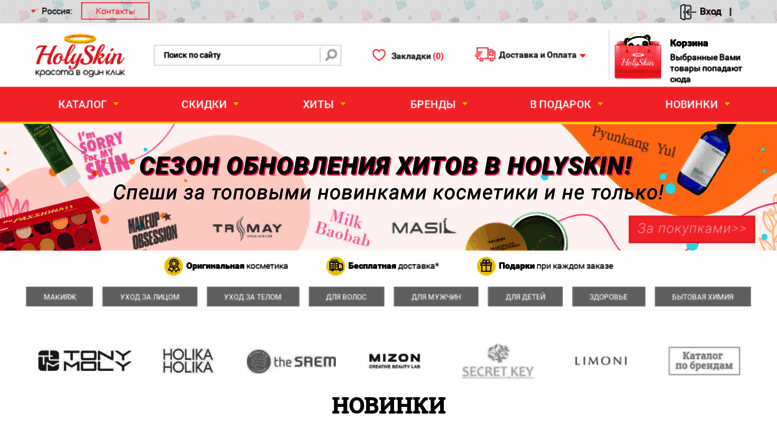Open the НОВИНКИ menu item

(x=691, y=104)
